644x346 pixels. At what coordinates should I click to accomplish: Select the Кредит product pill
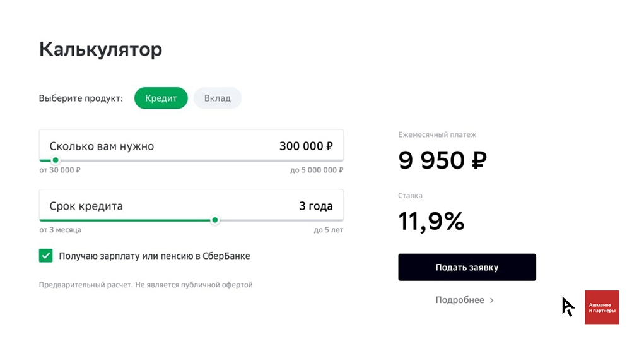pyautogui.click(x=161, y=98)
